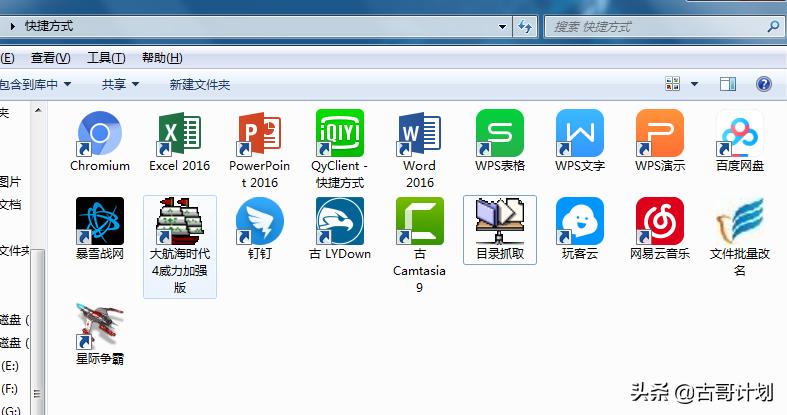Click the change view icon
The width and height of the screenshot is (787, 415).
tap(673, 84)
